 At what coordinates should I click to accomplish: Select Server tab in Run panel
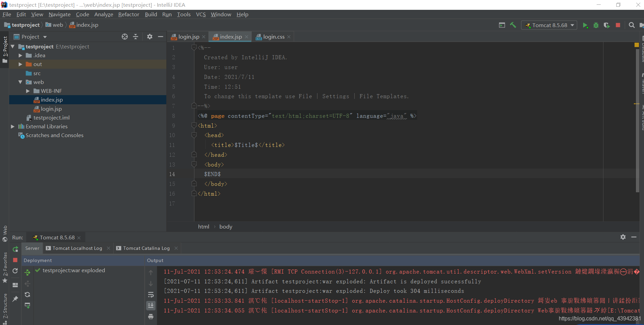(x=32, y=248)
